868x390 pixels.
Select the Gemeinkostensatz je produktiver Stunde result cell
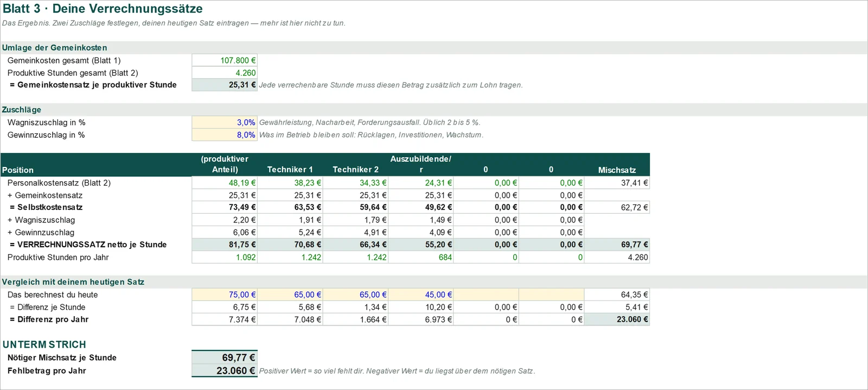(225, 85)
